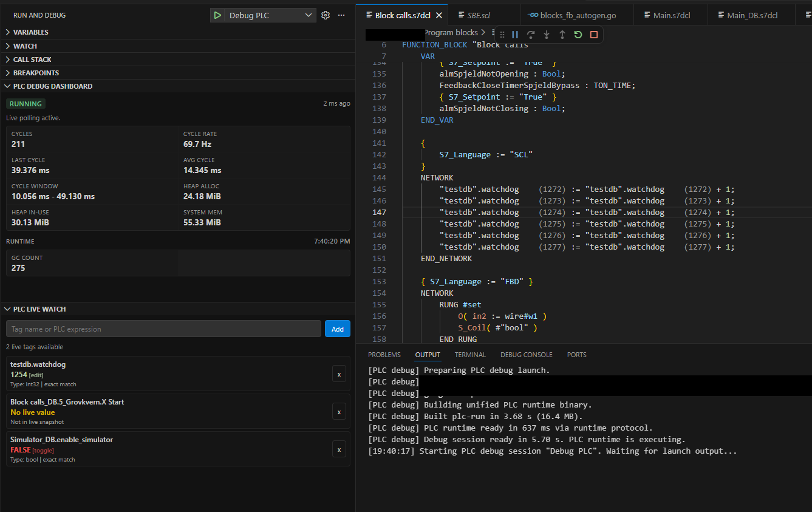Toggle the Simulator_DB.enable_simulator value
Screen dimensions: 812x512
[43, 450]
